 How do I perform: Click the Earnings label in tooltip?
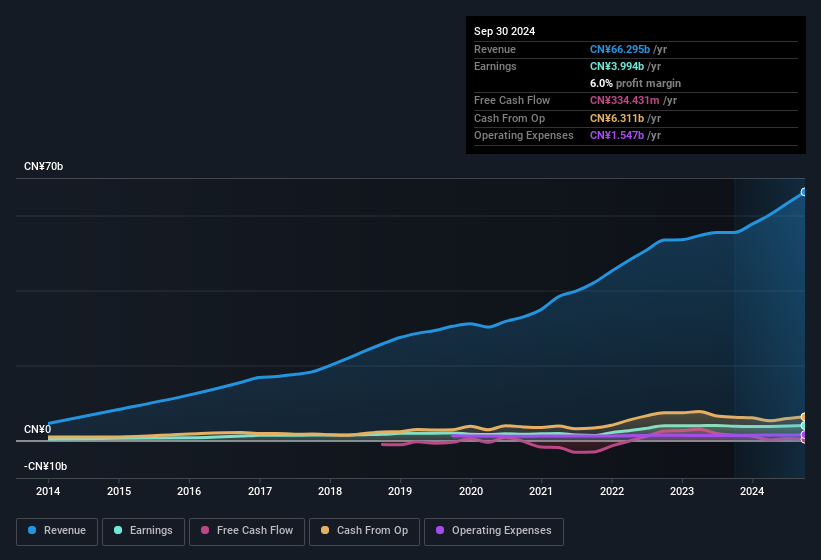tap(495, 66)
